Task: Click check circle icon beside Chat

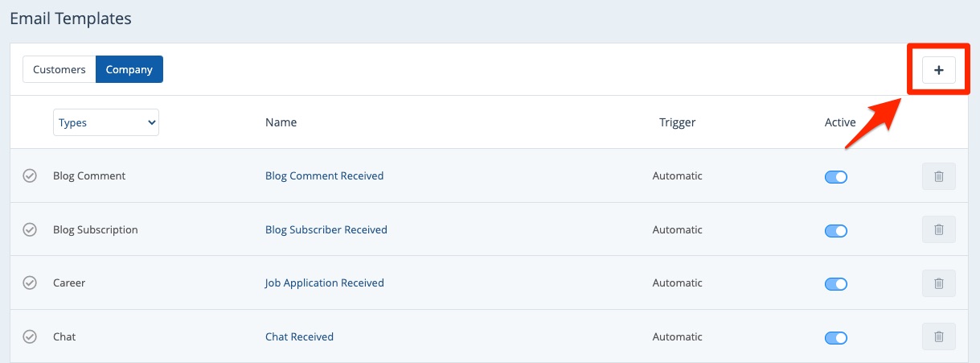Action: [x=30, y=337]
